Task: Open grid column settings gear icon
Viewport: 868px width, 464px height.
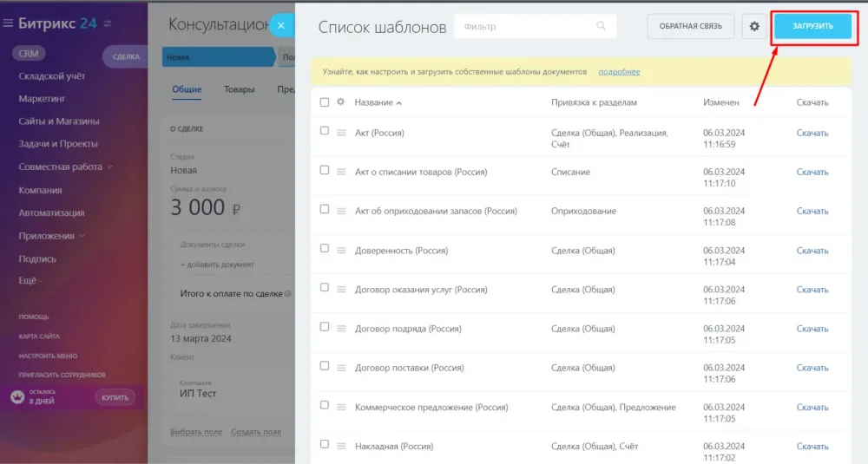Action: [x=340, y=101]
